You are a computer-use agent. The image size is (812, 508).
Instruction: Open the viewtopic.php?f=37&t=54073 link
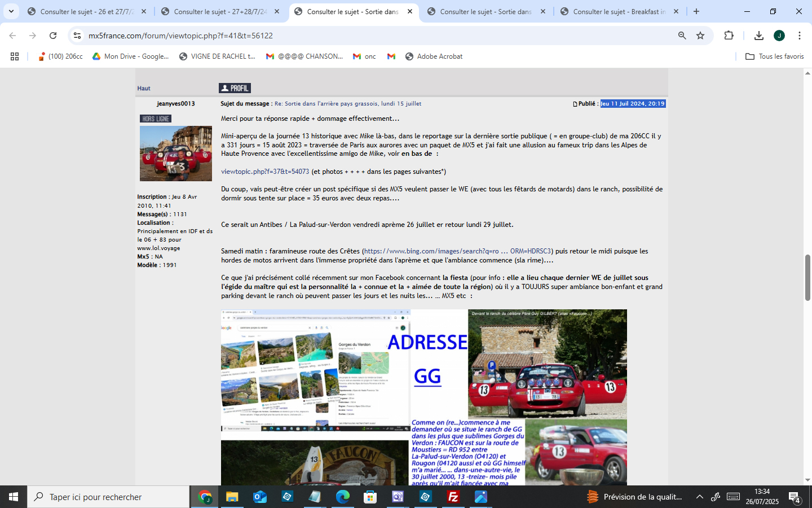pos(265,172)
